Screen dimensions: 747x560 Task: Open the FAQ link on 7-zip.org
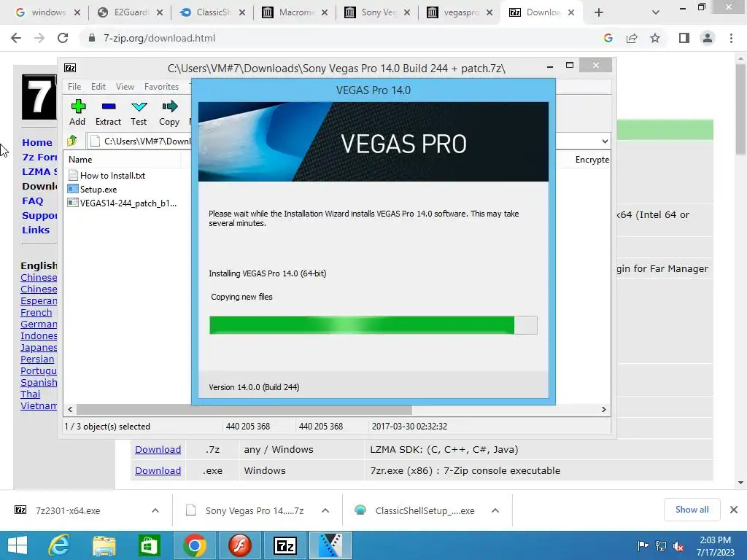(32, 201)
